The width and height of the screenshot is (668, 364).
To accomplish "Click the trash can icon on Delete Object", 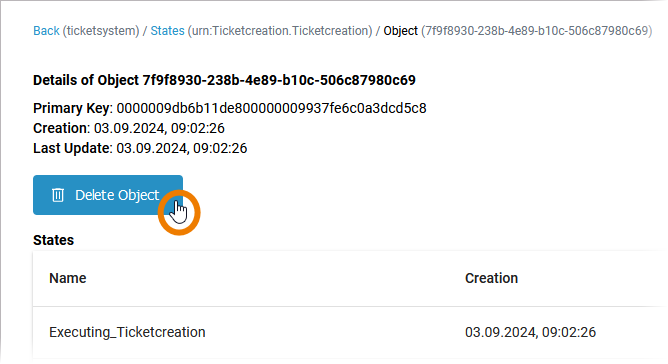I will tap(58, 195).
